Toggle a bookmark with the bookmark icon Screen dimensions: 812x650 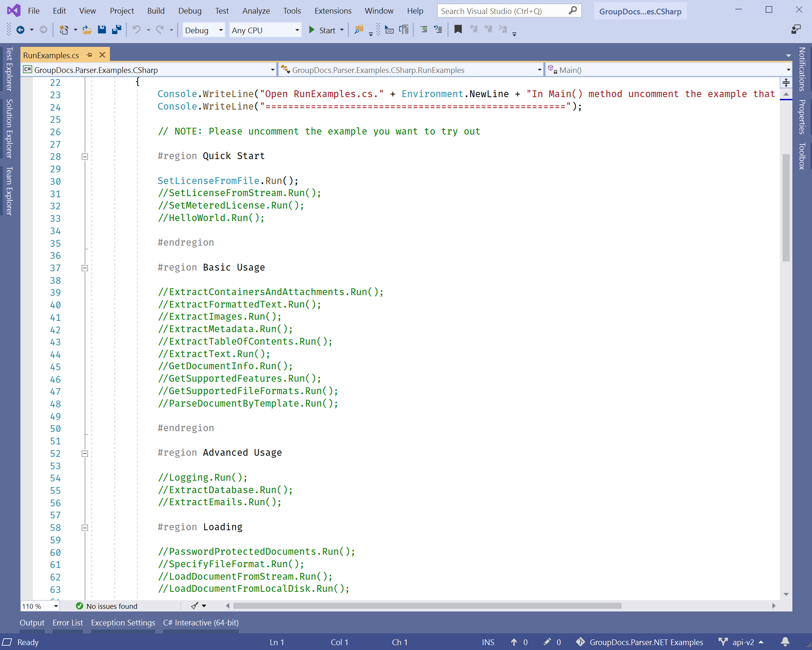click(x=458, y=29)
